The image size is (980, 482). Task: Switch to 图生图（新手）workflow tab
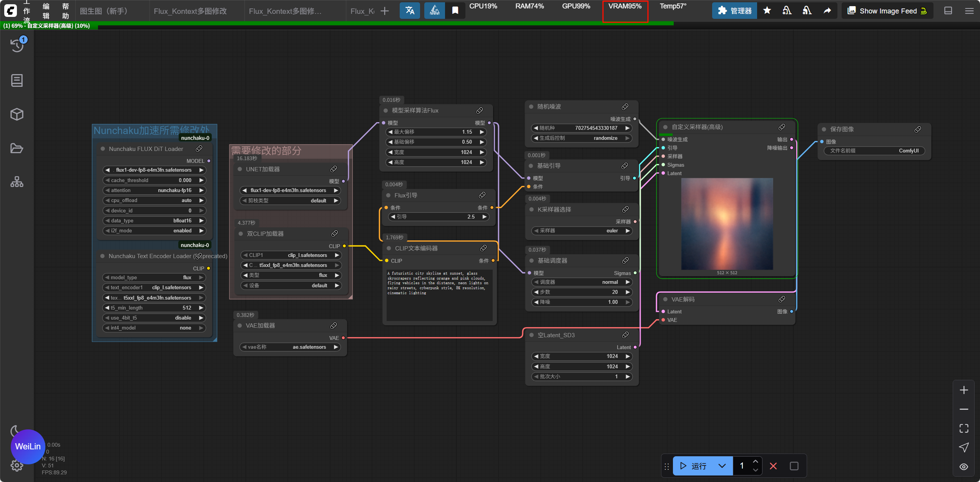(x=104, y=11)
